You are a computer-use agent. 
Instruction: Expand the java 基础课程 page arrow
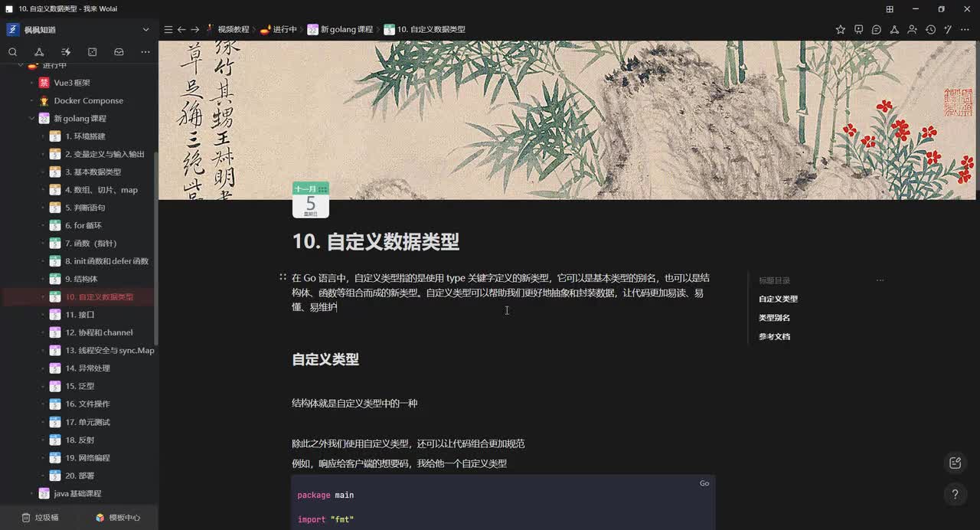pyautogui.click(x=31, y=493)
